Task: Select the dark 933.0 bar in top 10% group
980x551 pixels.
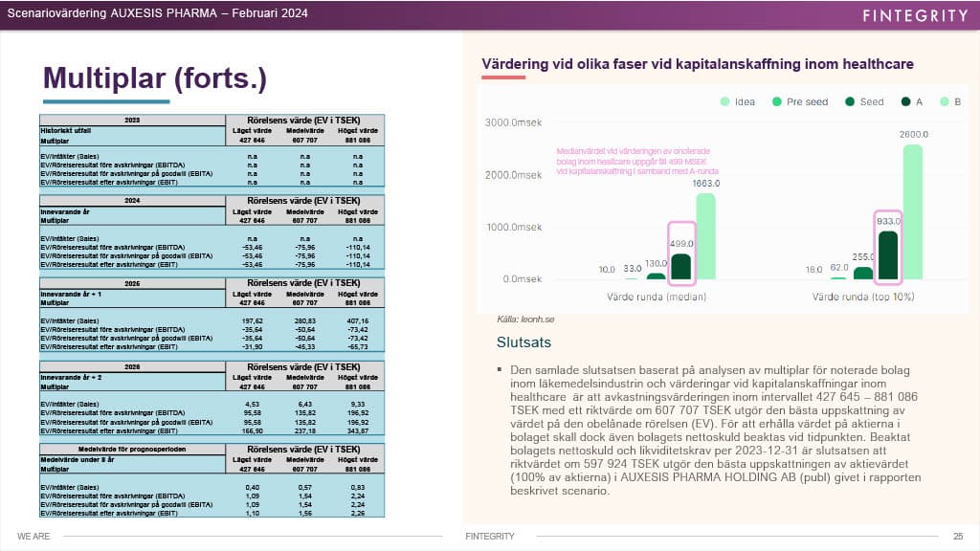Action: point(888,255)
